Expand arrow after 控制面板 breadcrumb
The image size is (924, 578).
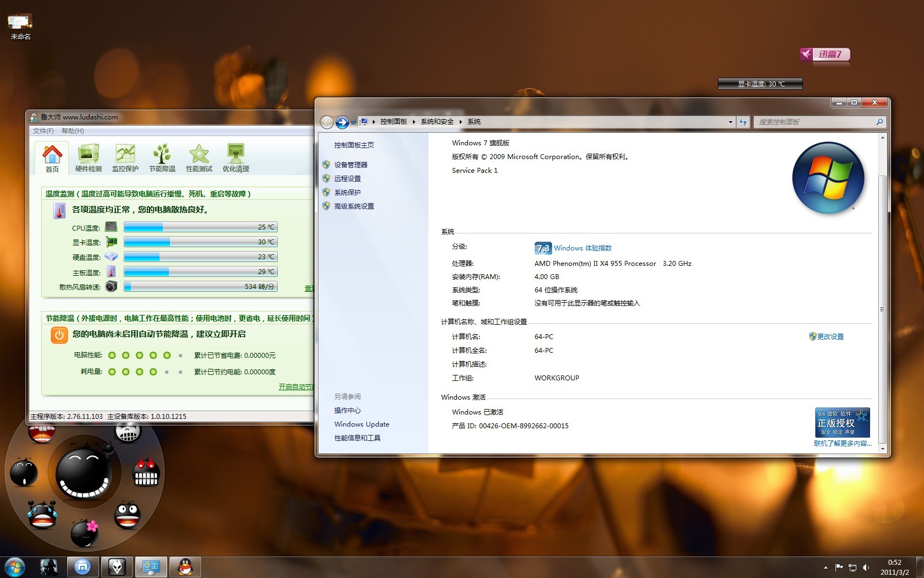point(414,122)
